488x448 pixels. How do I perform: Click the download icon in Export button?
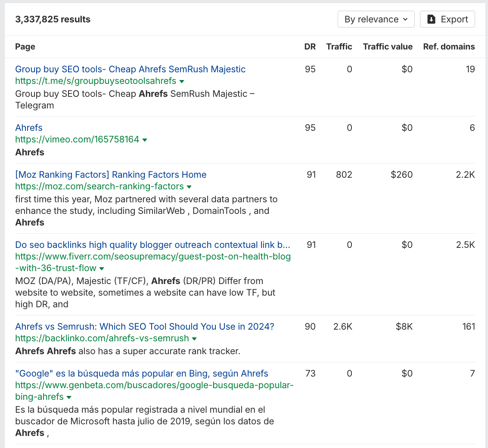point(431,19)
